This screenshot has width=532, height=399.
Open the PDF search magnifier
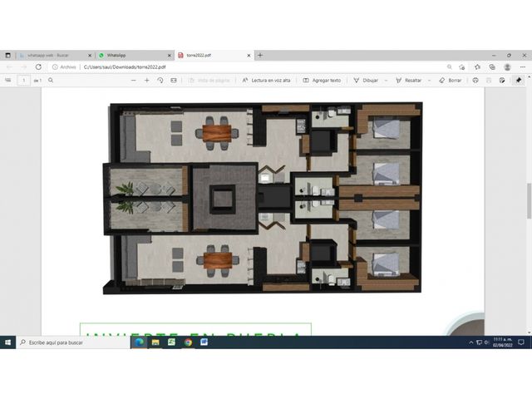(51, 81)
